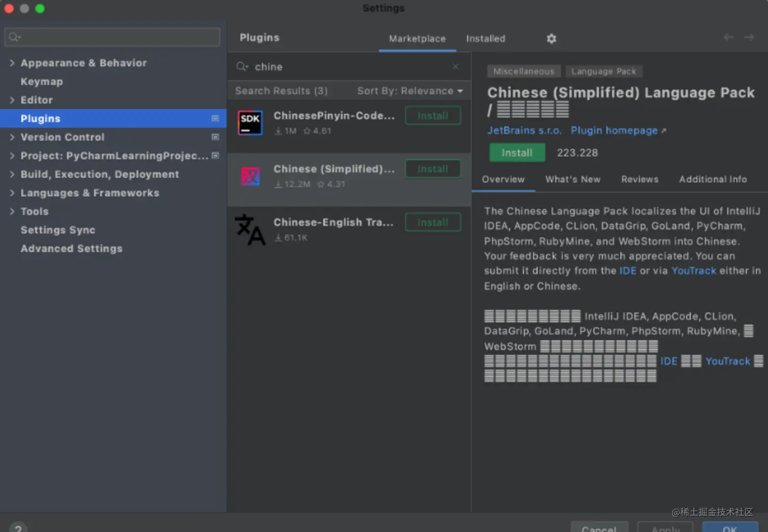This screenshot has height=532, width=768.
Task: Click the OK button
Action: 730,527
